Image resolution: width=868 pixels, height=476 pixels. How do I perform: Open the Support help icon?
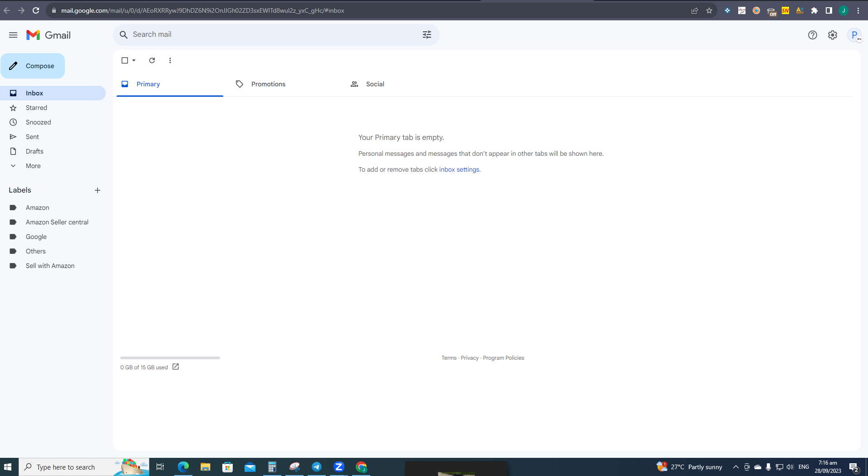pyautogui.click(x=813, y=35)
